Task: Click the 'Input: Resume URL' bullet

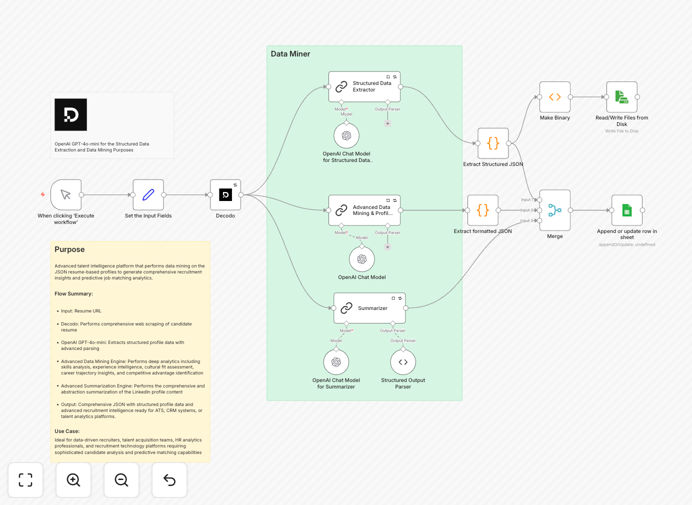Action: click(81, 311)
